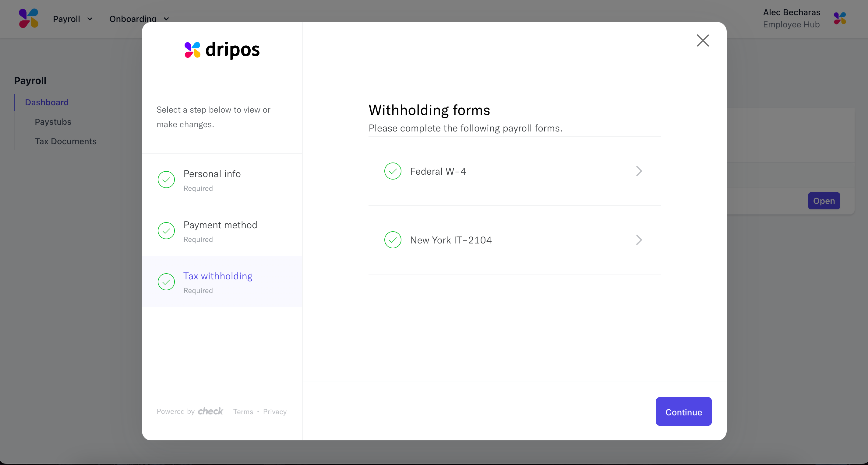Viewport: 868px width, 465px height.
Task: Click the green checkmark beside New York IT-2104
Action: tap(393, 240)
